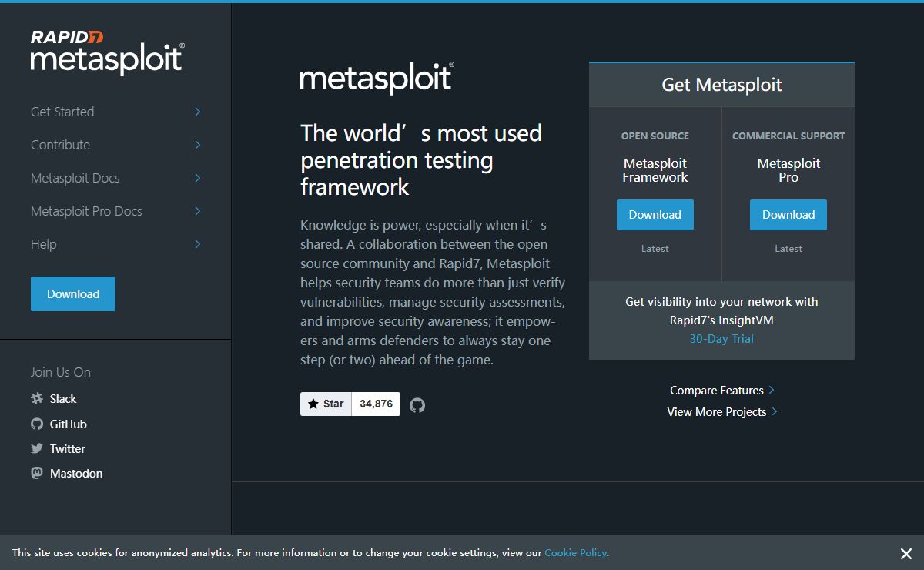Screen dimensions: 924x570
Task: Open the 34,876 stargazers count
Action: click(x=376, y=404)
